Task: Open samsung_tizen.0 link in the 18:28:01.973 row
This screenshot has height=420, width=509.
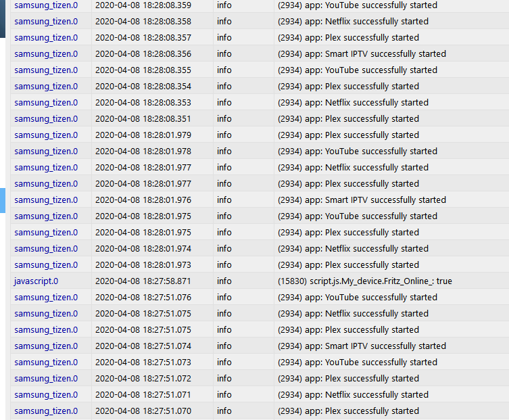Action: (x=46, y=265)
